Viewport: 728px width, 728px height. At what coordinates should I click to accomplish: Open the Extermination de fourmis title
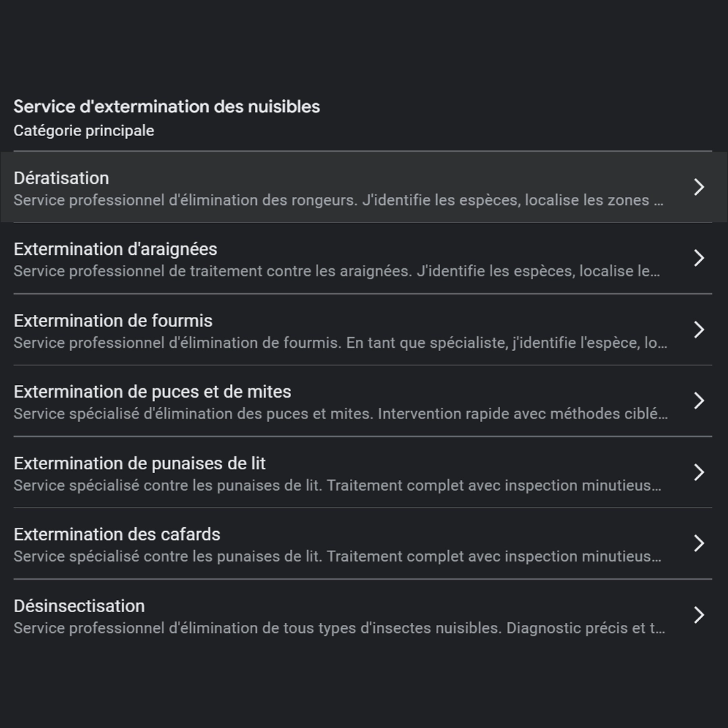point(113,321)
